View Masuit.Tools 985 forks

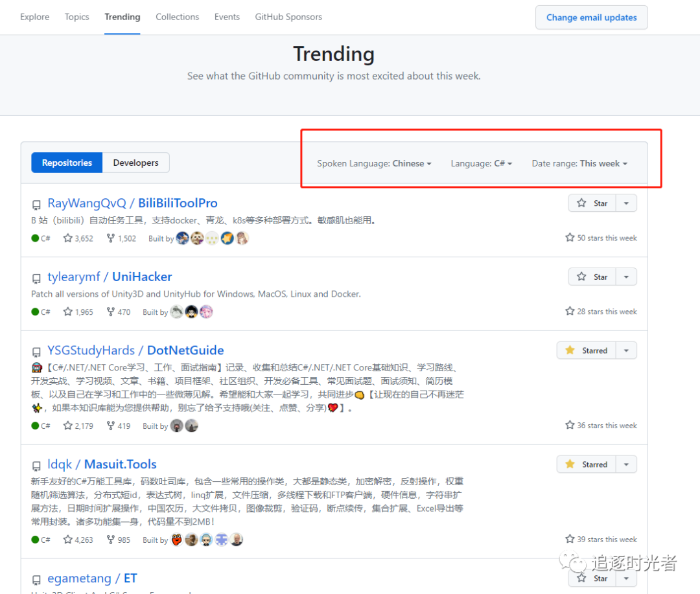[x=119, y=540]
